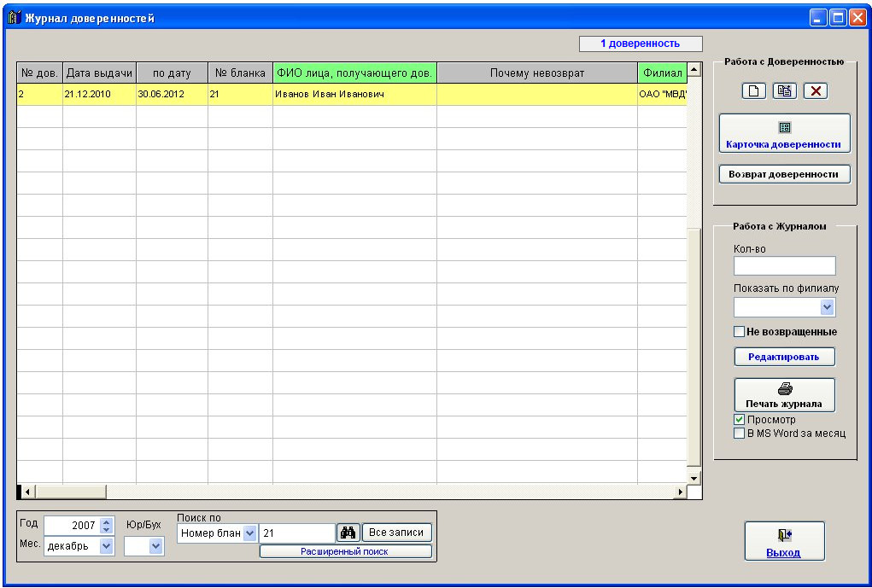The height and width of the screenshot is (588, 872).
Task: Click the table's vertical scrollbar down arrow
Action: (x=694, y=477)
